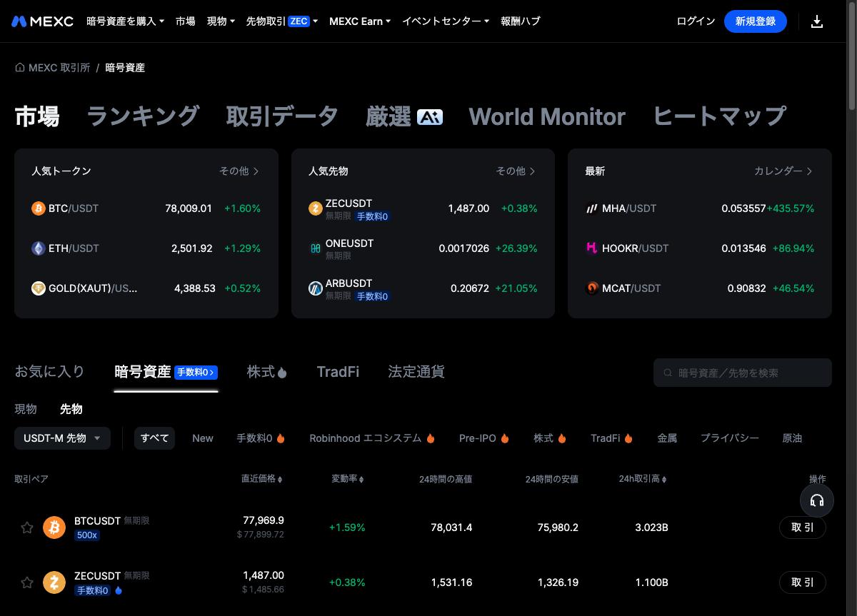Click the Bitcoin icon in BTCUSDT row
This screenshot has height=616, width=857.
coord(54,527)
